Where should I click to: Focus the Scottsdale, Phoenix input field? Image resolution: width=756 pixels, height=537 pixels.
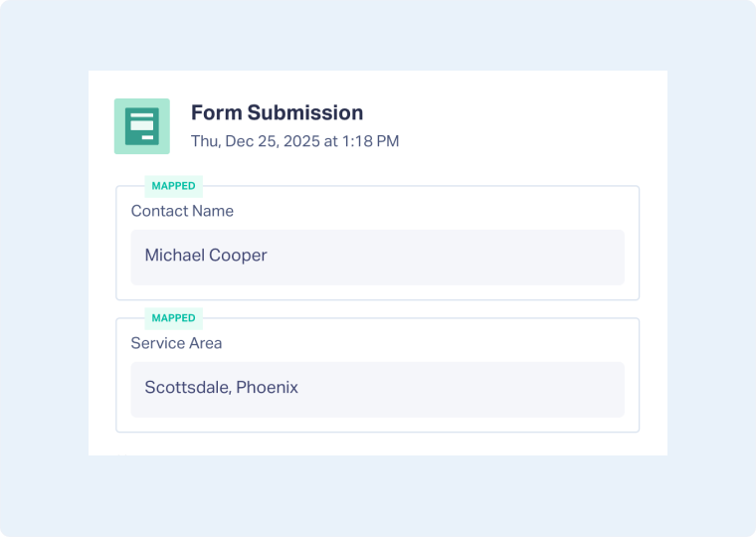pos(378,389)
